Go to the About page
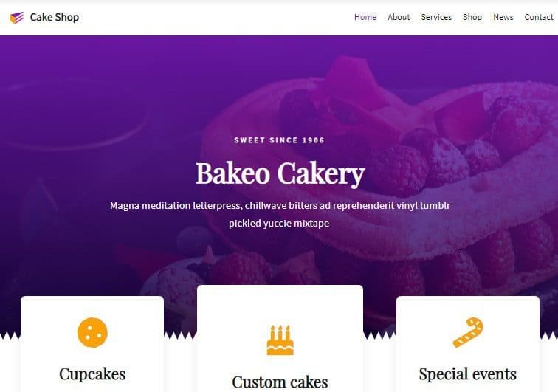 [399, 17]
